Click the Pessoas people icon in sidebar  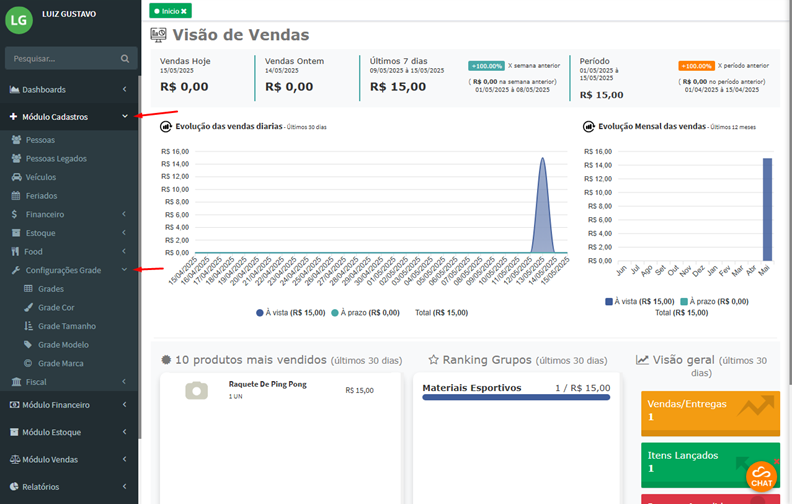pos(17,140)
